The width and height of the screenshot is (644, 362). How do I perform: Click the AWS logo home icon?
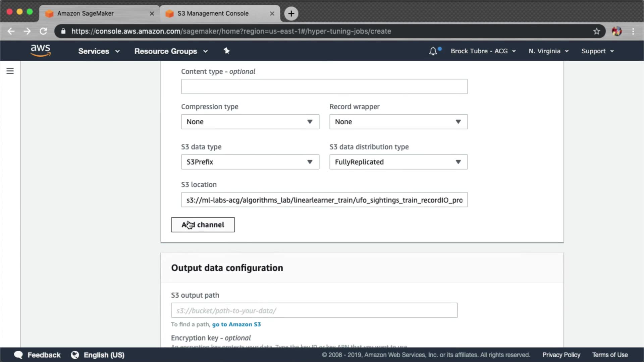tap(40, 51)
